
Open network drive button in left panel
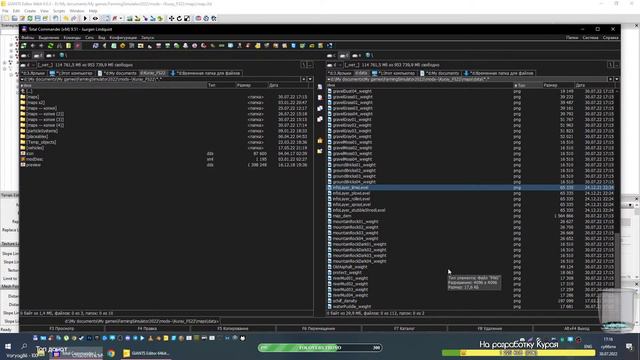point(63,56)
